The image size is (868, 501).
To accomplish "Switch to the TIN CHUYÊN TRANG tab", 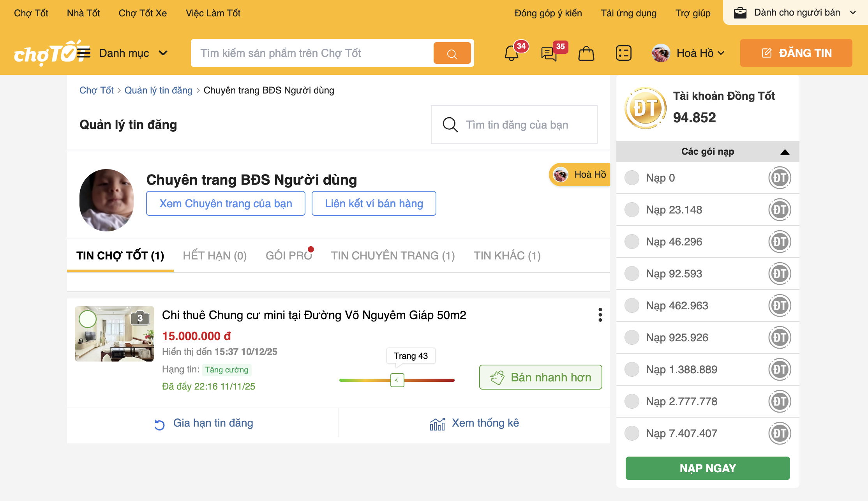I will (393, 256).
